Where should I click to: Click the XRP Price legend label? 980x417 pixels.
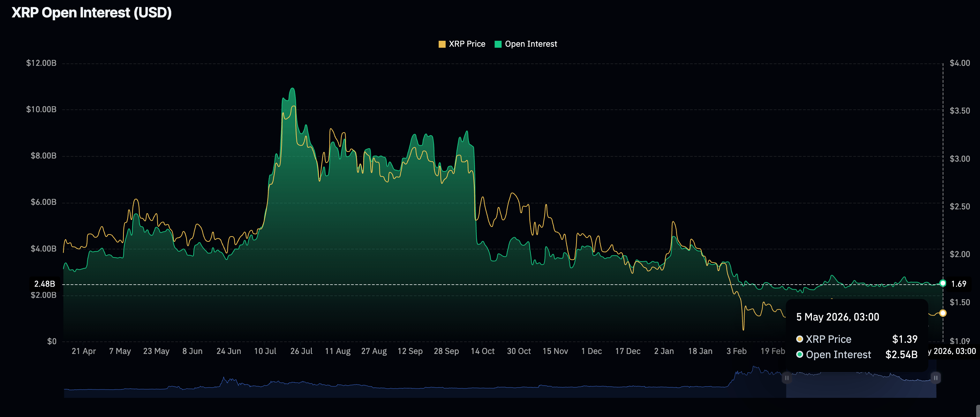click(x=467, y=44)
